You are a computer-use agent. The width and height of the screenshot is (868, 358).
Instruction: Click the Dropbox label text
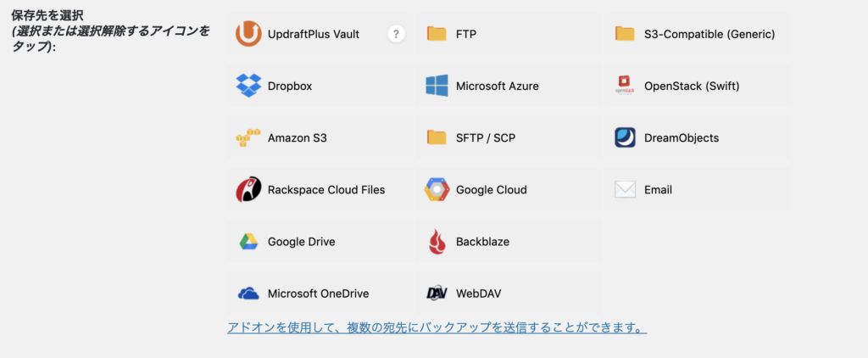pos(290,87)
